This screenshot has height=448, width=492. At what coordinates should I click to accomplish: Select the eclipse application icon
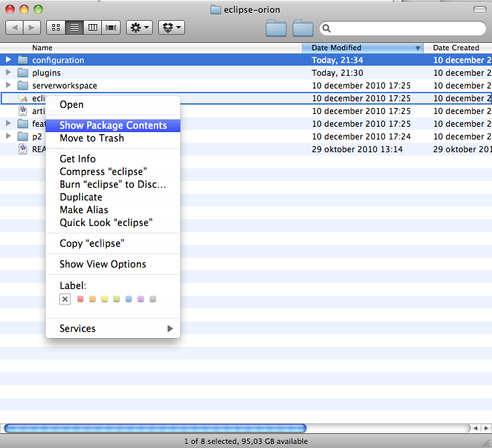point(23,99)
